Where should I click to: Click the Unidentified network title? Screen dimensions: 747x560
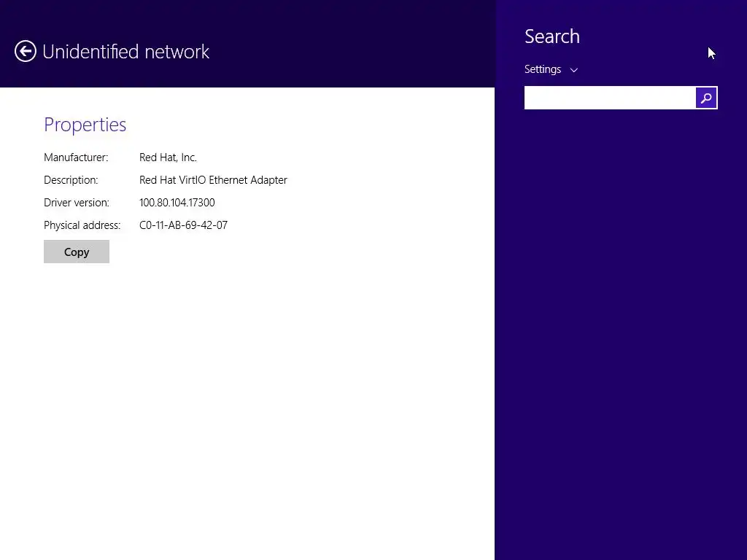pyautogui.click(x=125, y=52)
